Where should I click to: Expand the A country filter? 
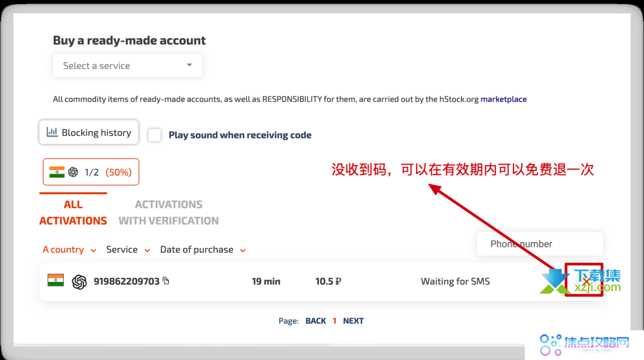tap(69, 250)
